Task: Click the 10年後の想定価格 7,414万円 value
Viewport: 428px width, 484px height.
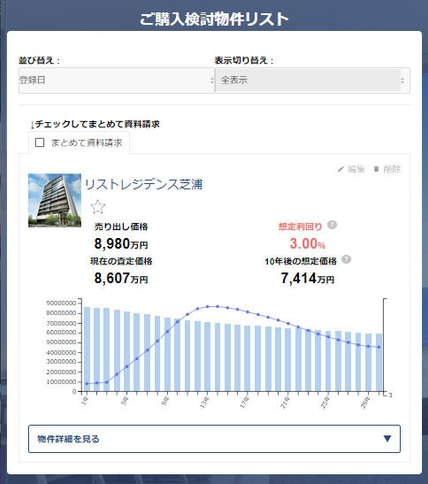Action: (307, 278)
